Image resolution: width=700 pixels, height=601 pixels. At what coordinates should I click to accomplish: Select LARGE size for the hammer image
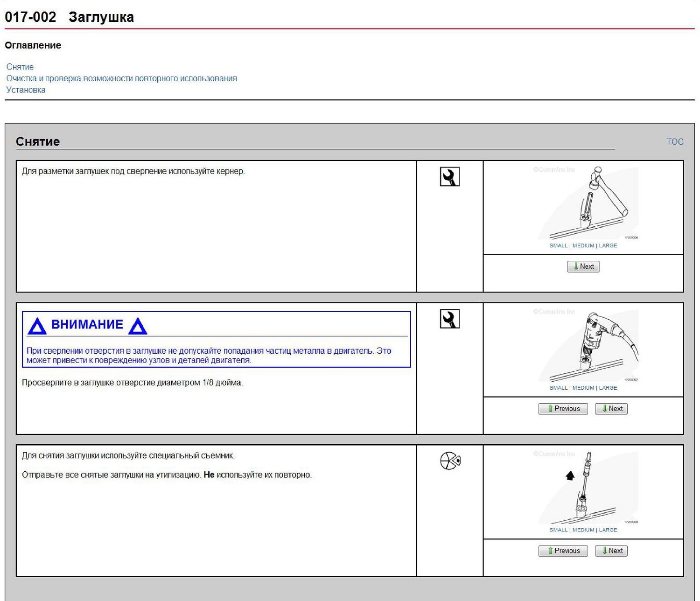(x=608, y=245)
